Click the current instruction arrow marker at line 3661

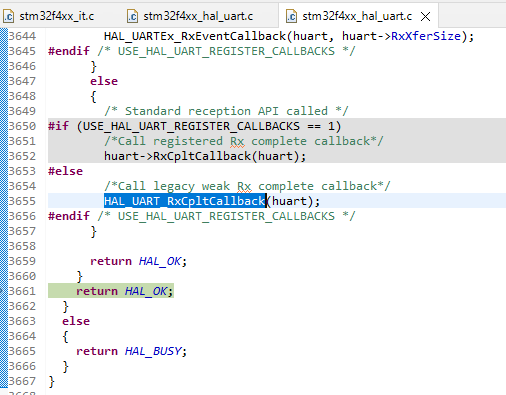tap(2, 291)
